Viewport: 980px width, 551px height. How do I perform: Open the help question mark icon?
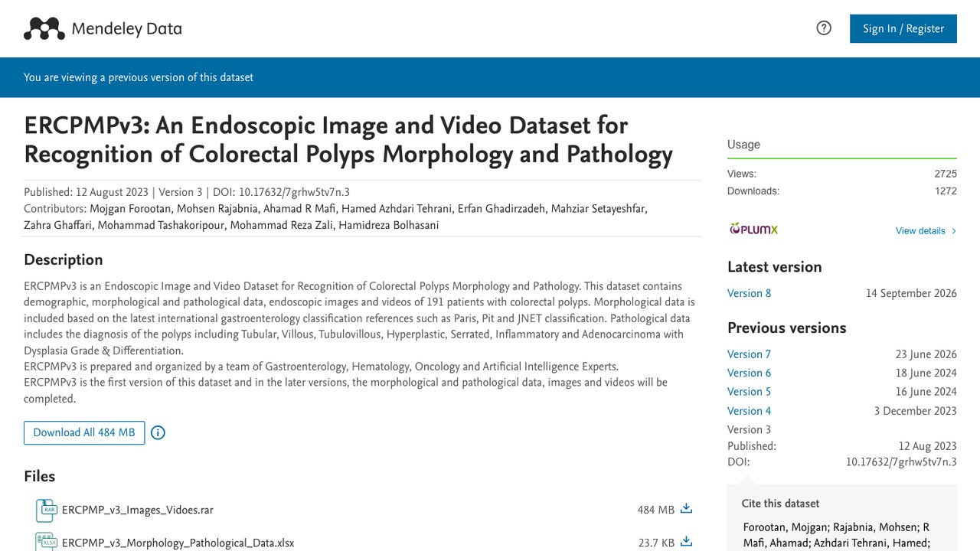point(824,28)
